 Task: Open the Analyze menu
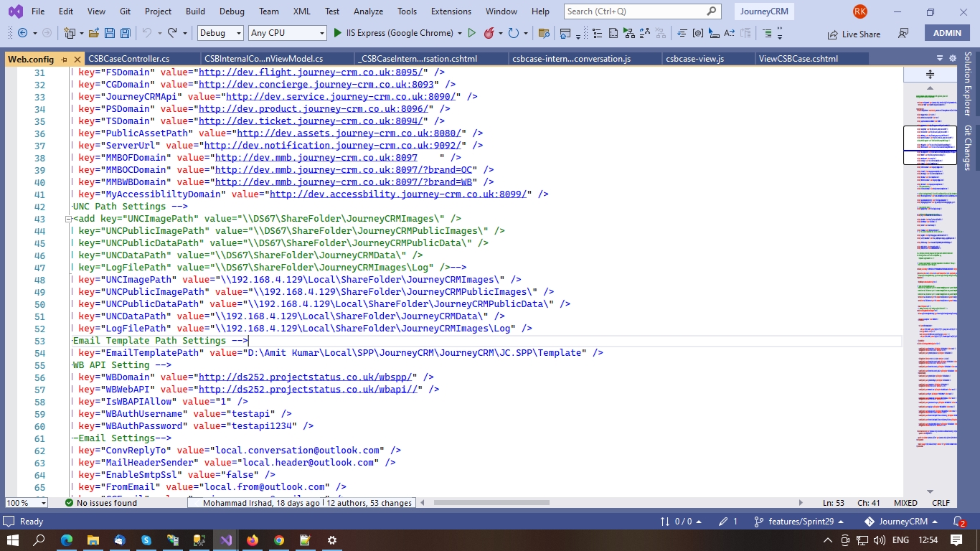click(x=368, y=11)
